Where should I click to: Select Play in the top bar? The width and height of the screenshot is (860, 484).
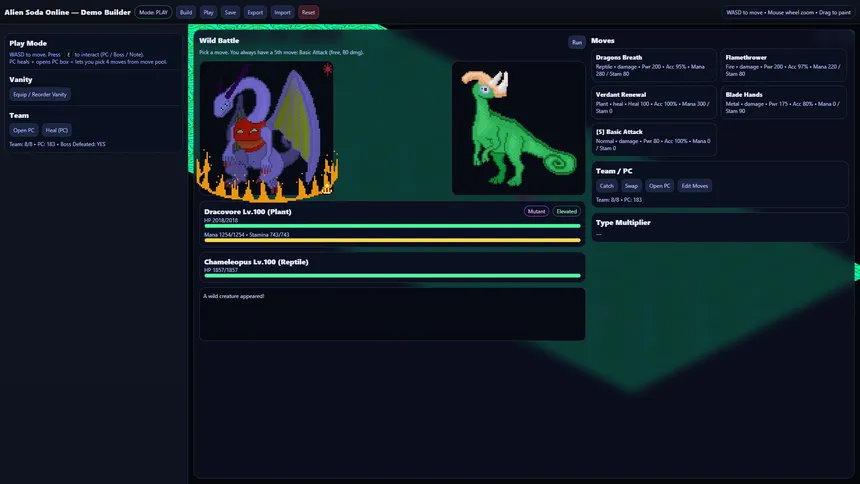coord(208,12)
